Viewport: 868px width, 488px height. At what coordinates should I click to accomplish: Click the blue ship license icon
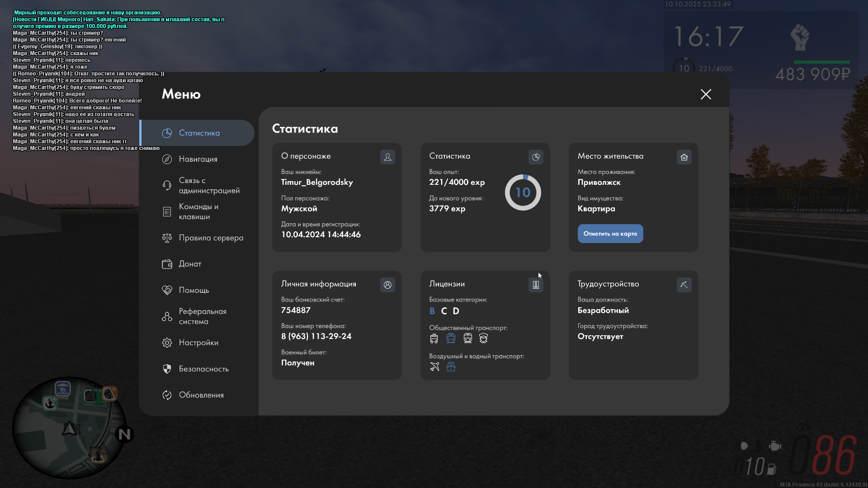[x=451, y=366]
